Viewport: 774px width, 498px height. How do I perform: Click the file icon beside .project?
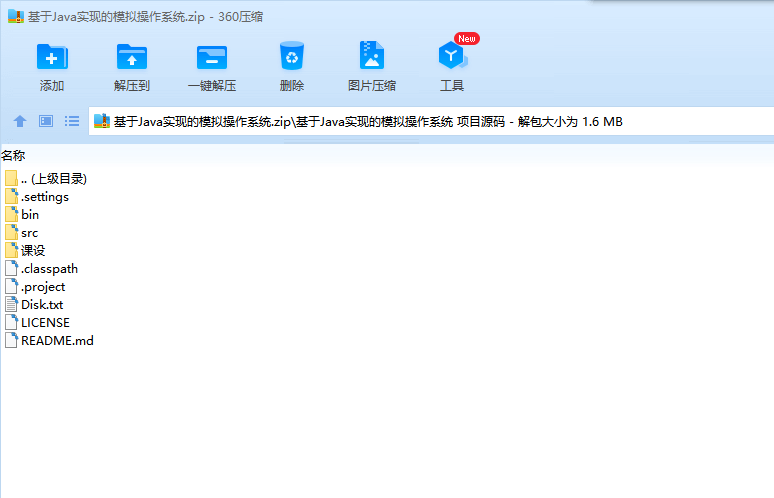pos(11,286)
